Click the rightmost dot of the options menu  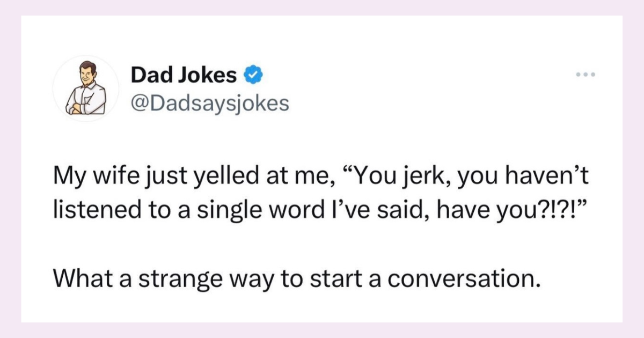(x=592, y=75)
